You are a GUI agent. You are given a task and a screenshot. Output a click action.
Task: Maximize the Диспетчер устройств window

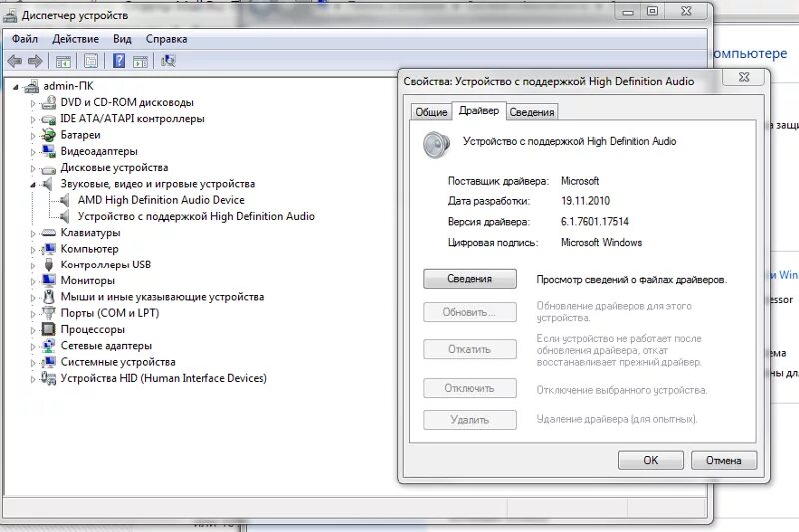(x=652, y=11)
